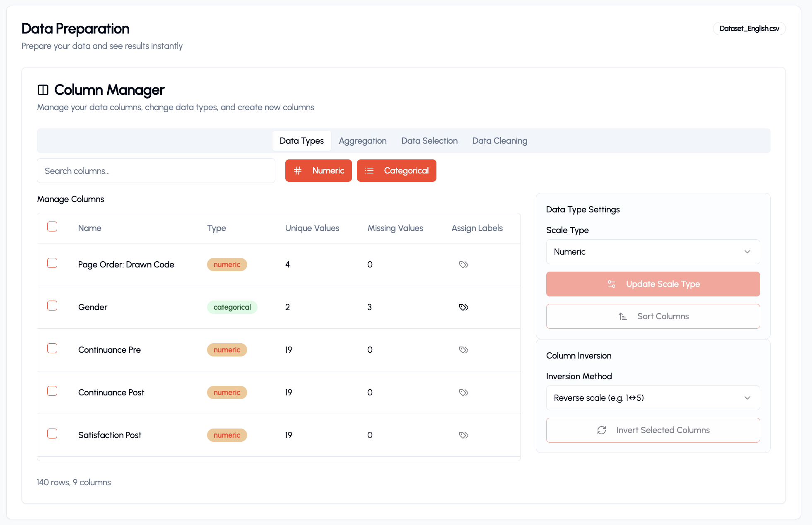Click the categorical type badge for Gender
Viewport: 812px width, 525px height.
[x=232, y=307]
